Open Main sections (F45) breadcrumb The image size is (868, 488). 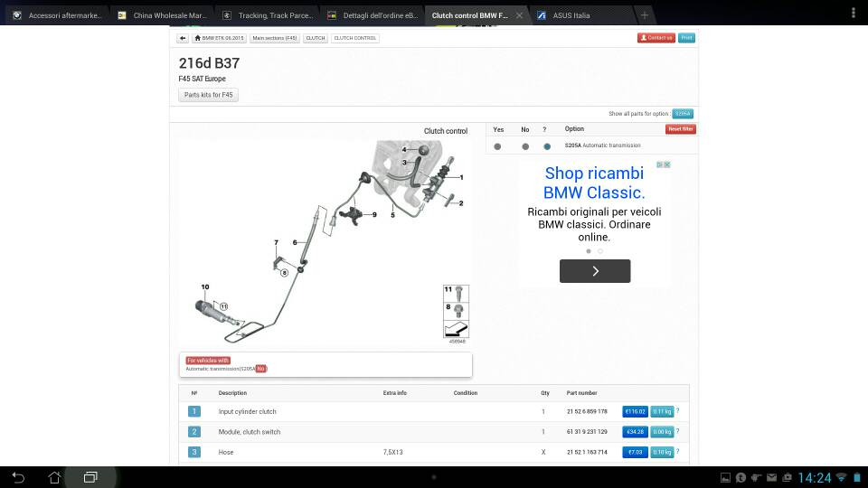[x=275, y=38]
